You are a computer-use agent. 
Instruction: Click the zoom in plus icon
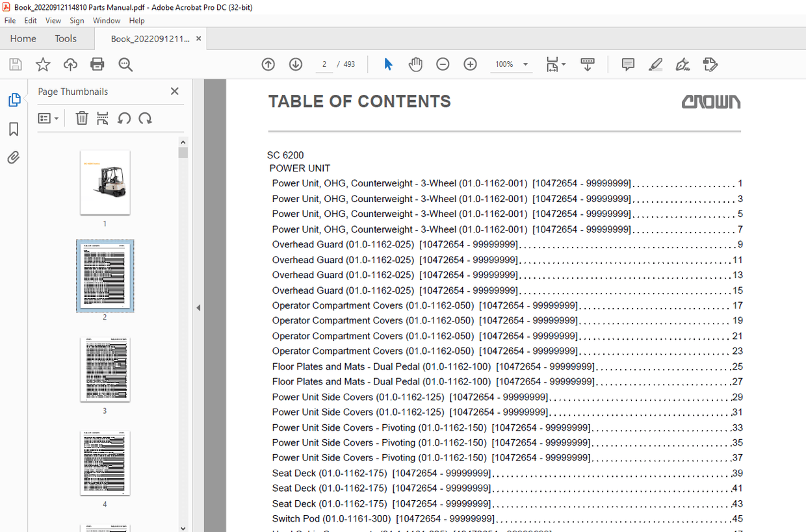pyautogui.click(x=470, y=64)
